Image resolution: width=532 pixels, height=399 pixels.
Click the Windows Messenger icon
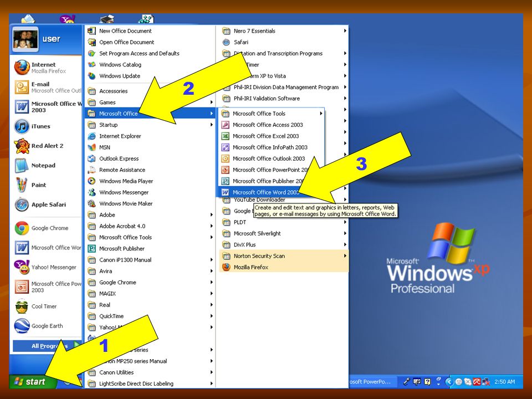tap(91, 192)
